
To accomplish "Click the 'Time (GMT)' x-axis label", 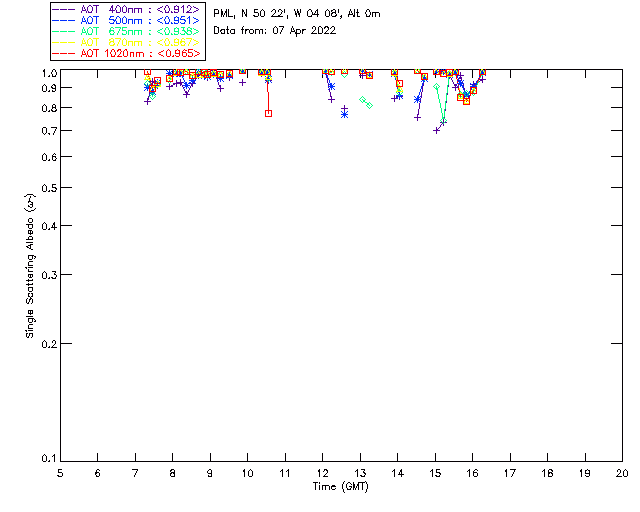I will pos(341,487).
